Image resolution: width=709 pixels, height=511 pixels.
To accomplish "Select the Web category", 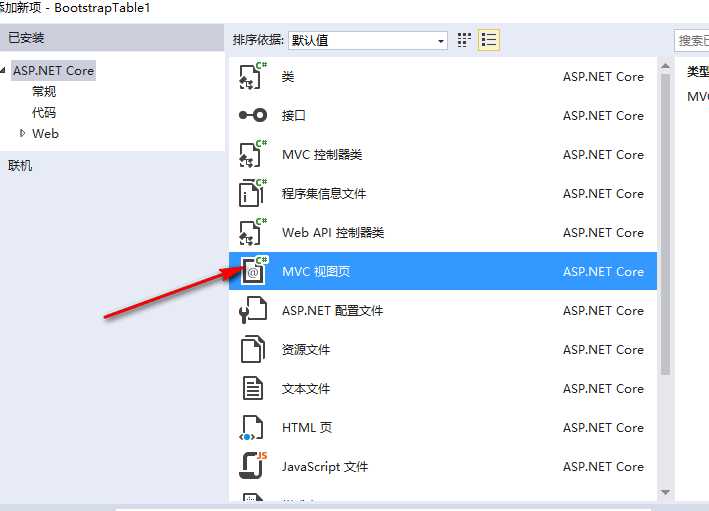I will [x=45, y=133].
